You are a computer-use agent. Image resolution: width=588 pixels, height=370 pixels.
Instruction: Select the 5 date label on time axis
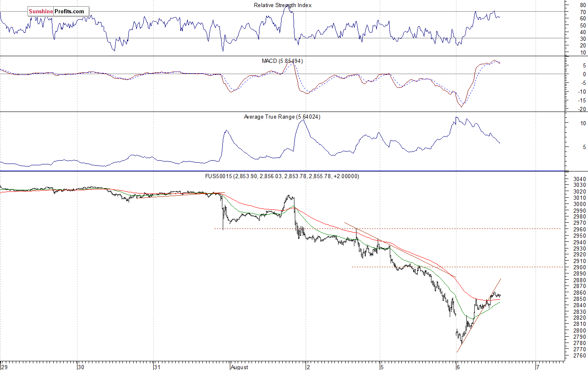tap(382, 367)
